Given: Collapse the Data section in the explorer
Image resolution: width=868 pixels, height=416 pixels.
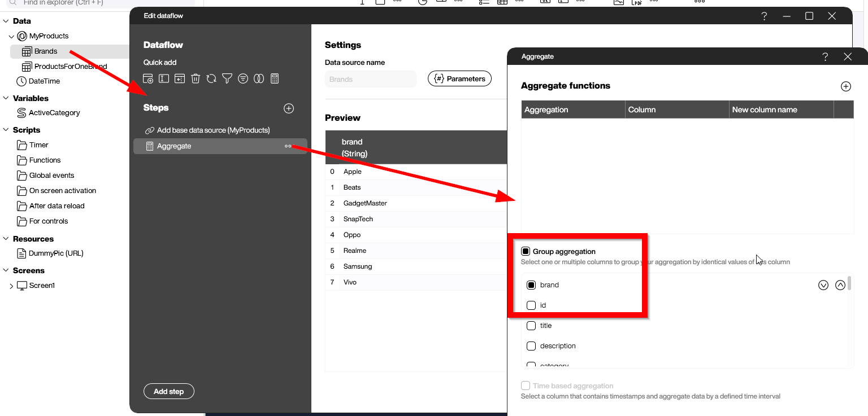Looking at the screenshot, I should click(6, 21).
